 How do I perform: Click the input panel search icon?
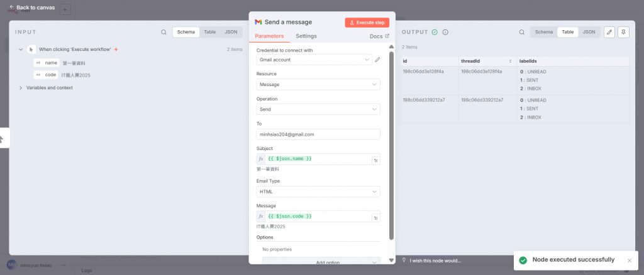point(164,32)
